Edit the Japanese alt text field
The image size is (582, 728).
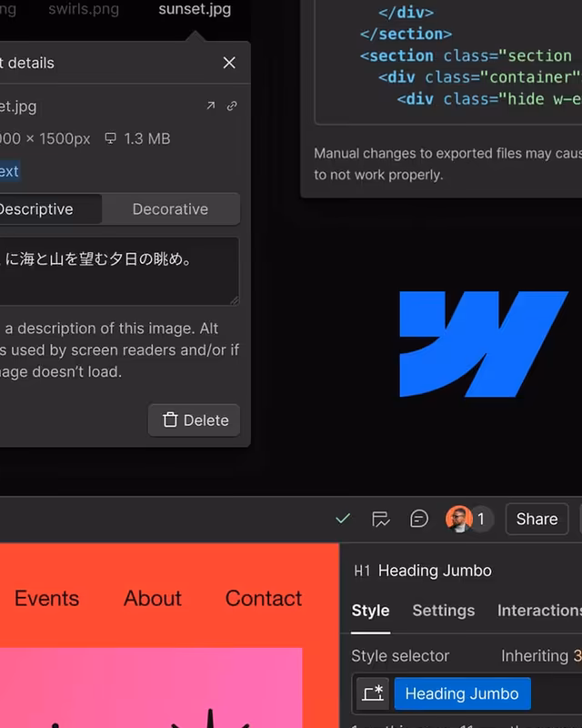pyautogui.click(x=119, y=270)
